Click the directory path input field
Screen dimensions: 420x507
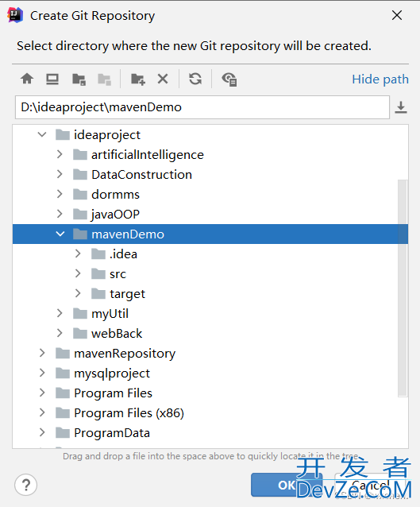click(x=202, y=107)
